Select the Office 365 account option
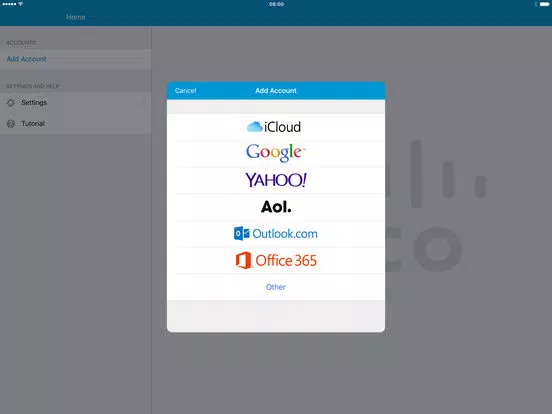This screenshot has height=414, width=552. pos(276,261)
